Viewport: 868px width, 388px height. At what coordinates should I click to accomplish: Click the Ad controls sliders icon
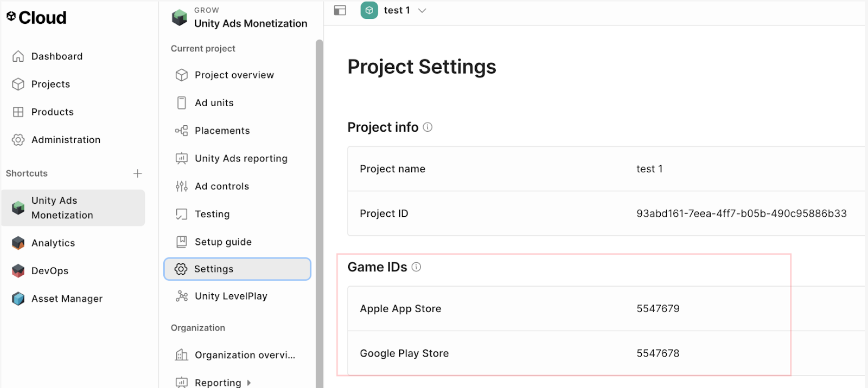(182, 186)
